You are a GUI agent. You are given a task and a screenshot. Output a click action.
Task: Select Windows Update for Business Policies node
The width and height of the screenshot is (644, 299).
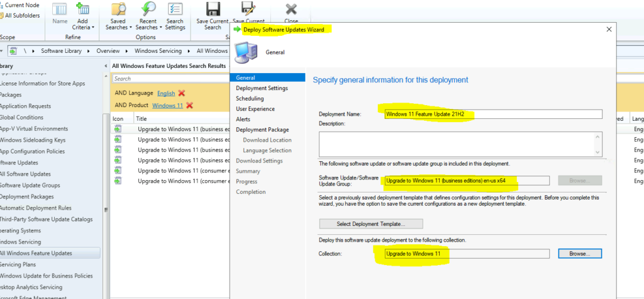(47, 276)
